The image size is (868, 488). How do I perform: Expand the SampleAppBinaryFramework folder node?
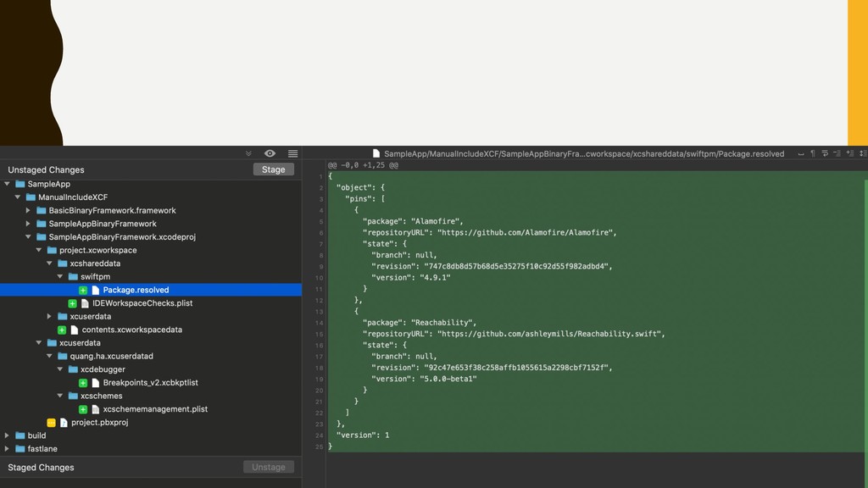click(28, 224)
